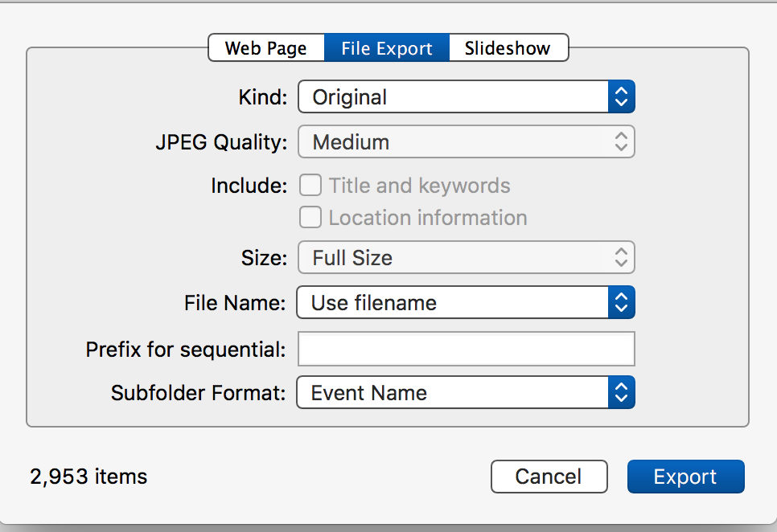Click gray chevron arrows beside Full Size
The width and height of the screenshot is (777, 532).
621,258
